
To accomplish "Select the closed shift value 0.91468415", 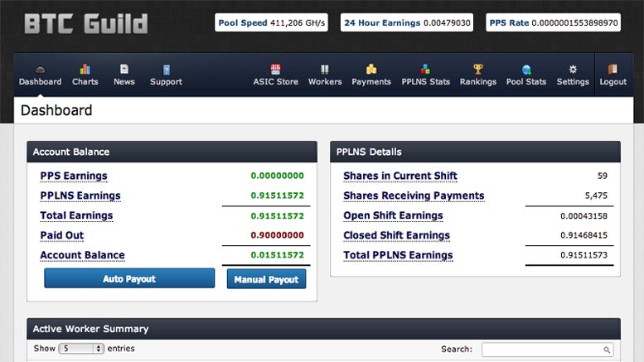I will click(583, 235).
